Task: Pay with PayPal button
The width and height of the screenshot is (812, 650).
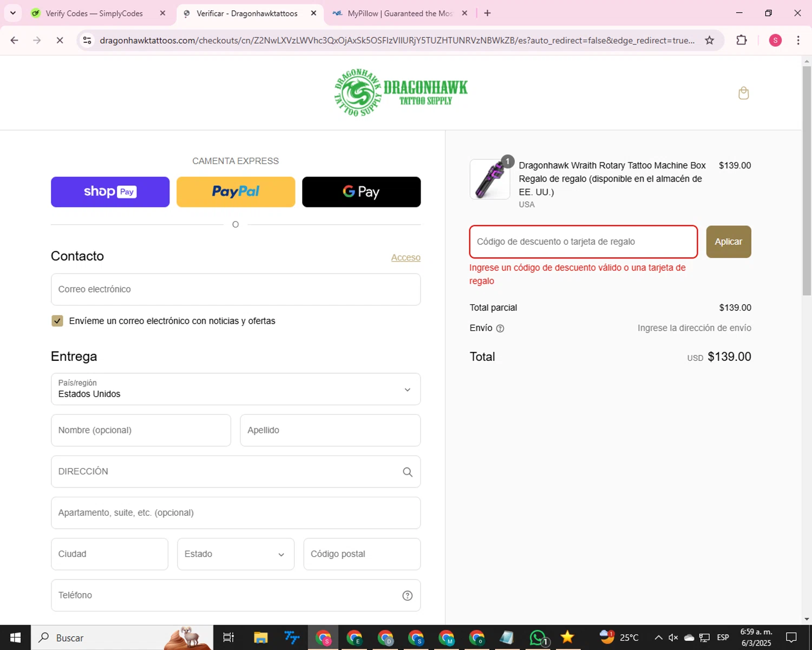Action: pyautogui.click(x=235, y=192)
